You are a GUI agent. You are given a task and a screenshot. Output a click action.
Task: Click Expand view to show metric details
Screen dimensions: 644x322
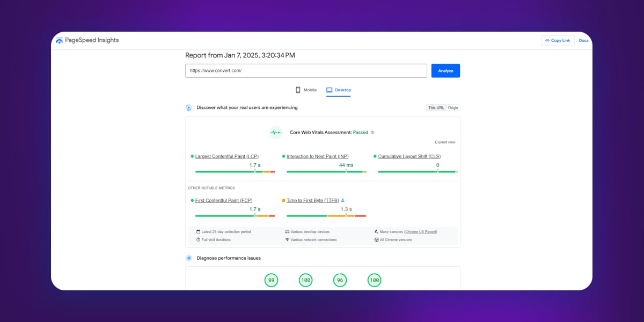coord(445,142)
